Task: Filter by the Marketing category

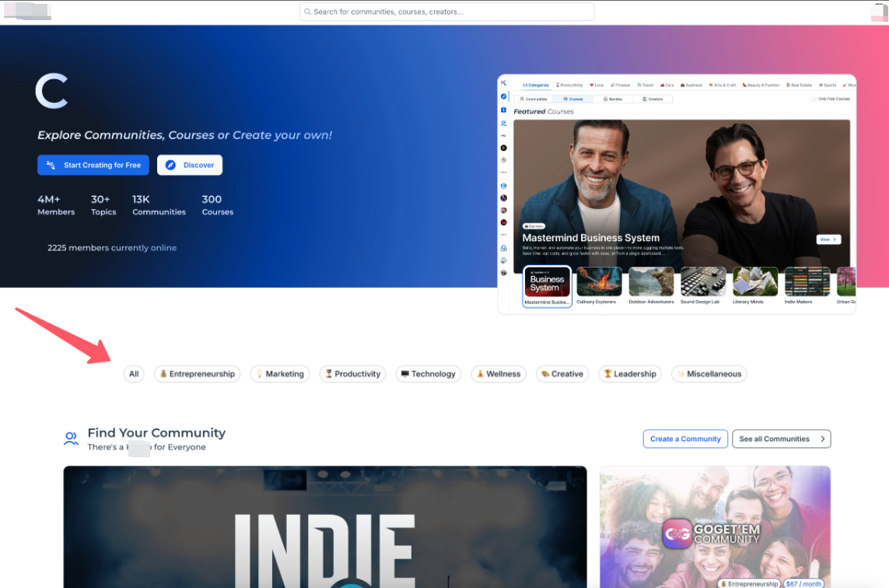Action: point(280,373)
